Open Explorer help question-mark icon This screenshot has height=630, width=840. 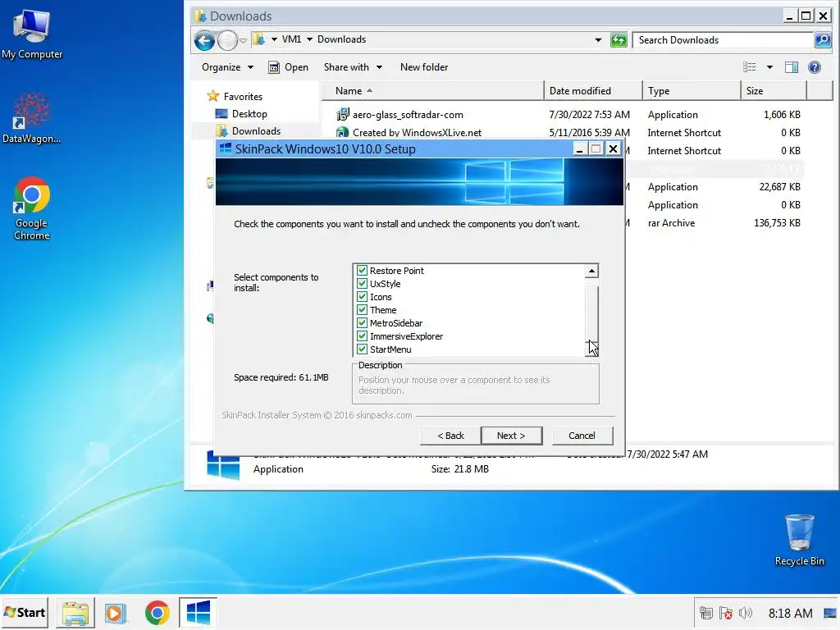815,67
